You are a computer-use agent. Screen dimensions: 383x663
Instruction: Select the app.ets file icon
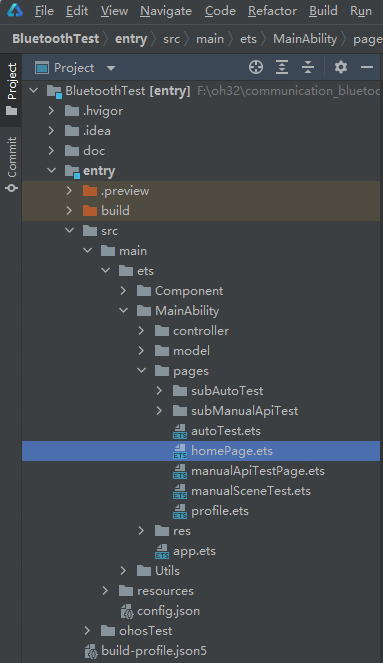pyautogui.click(x=162, y=551)
